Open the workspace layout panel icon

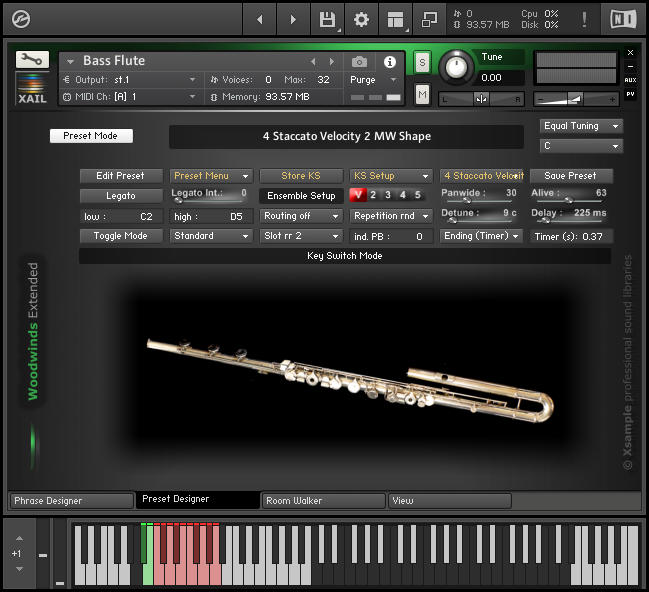[395, 19]
